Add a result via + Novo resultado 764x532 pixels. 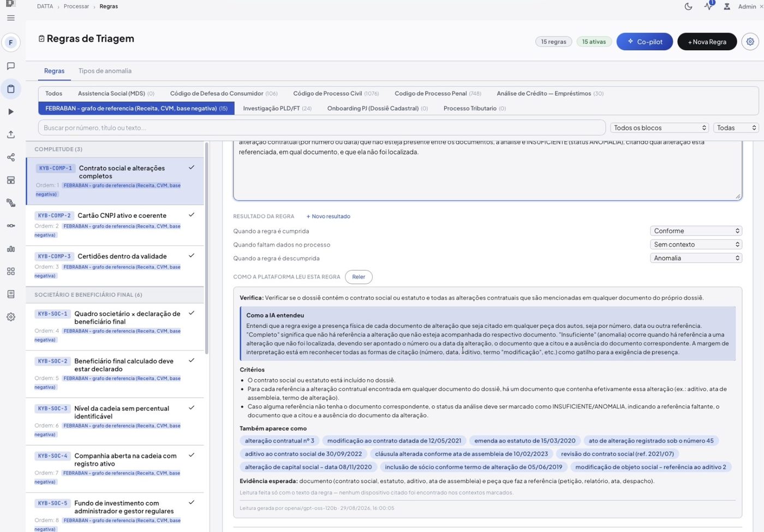point(329,217)
